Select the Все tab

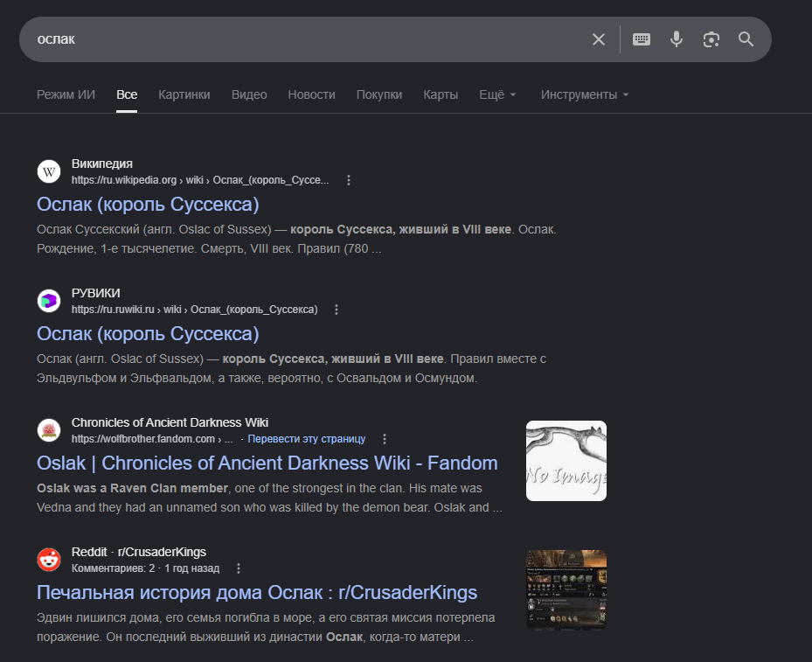click(x=127, y=94)
